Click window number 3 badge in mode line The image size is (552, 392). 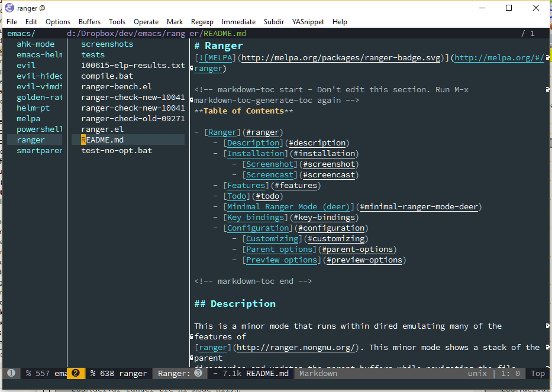pos(198,373)
